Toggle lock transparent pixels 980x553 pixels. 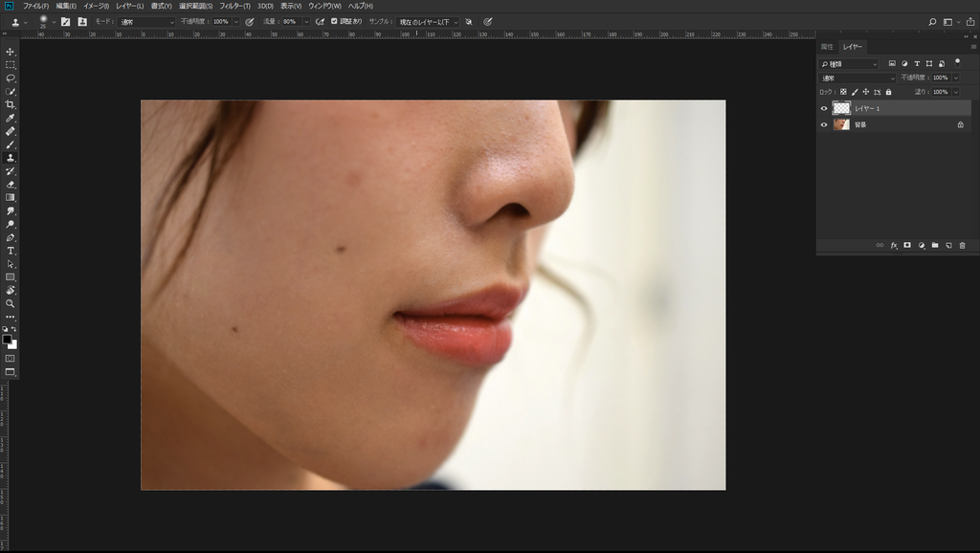[843, 92]
